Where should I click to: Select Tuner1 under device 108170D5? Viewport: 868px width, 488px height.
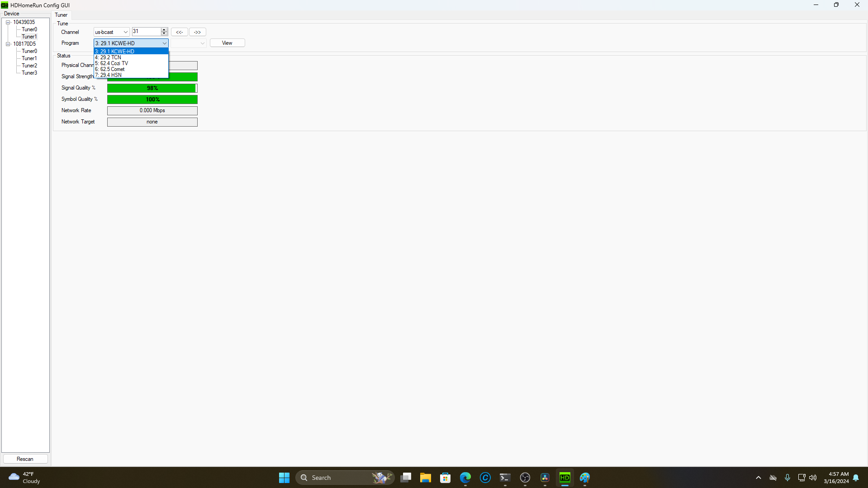[29, 58]
